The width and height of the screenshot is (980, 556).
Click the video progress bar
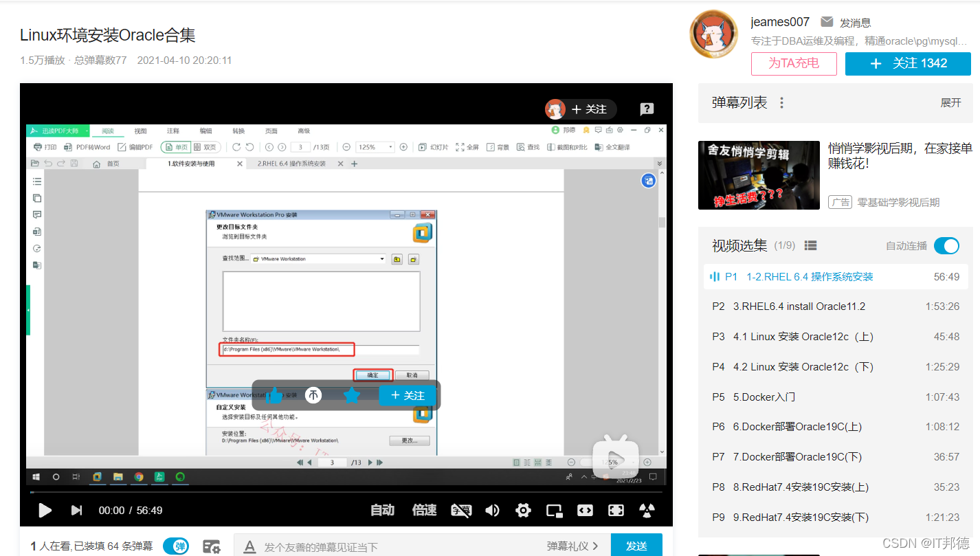coord(346,492)
